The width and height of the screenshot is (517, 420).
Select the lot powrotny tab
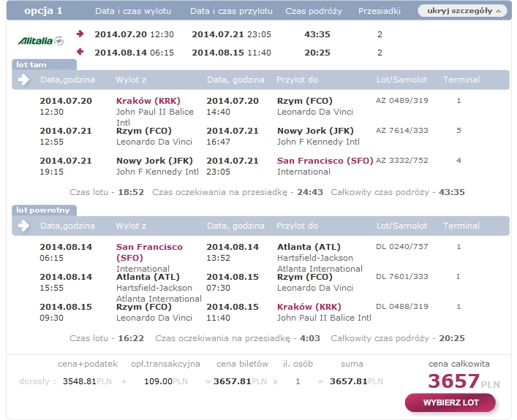[x=44, y=210]
